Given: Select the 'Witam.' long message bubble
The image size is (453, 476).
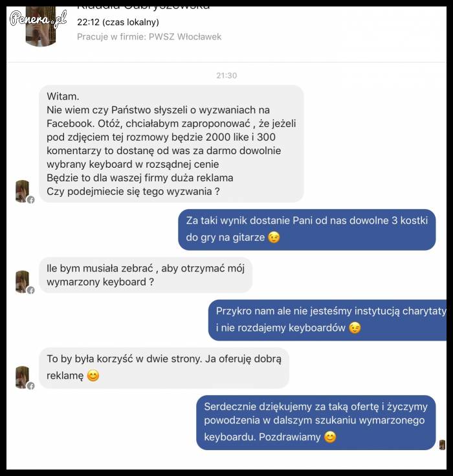Looking at the screenshot, I should (171, 144).
